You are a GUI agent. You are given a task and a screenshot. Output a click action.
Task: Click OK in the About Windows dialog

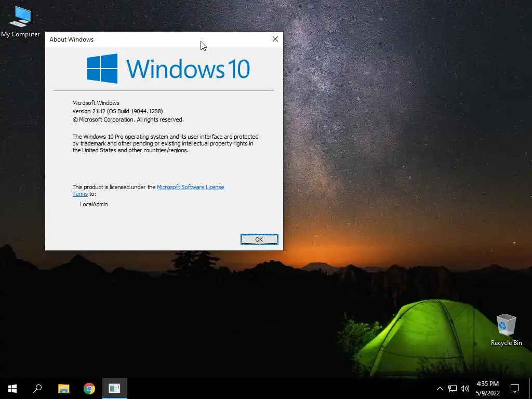tap(259, 239)
